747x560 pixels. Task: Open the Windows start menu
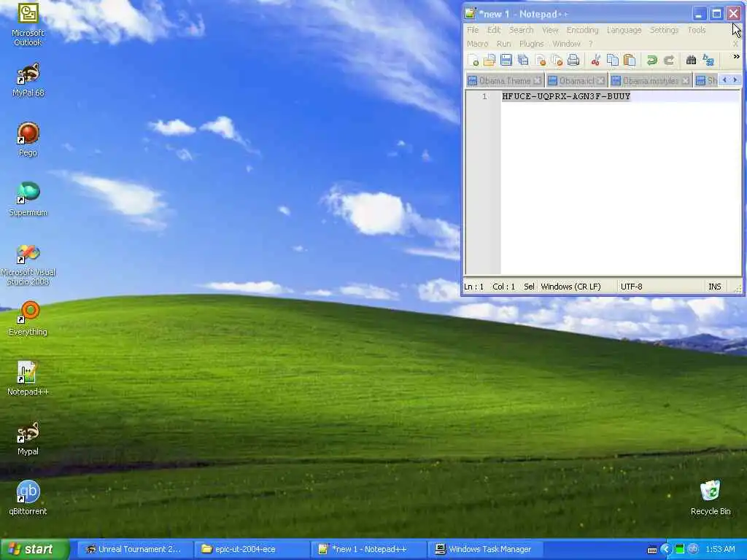[35, 549]
